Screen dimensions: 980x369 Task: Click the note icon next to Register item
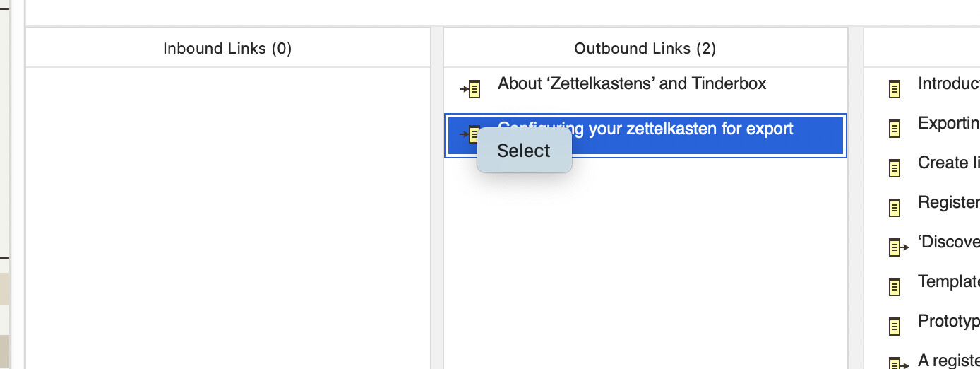tap(895, 208)
